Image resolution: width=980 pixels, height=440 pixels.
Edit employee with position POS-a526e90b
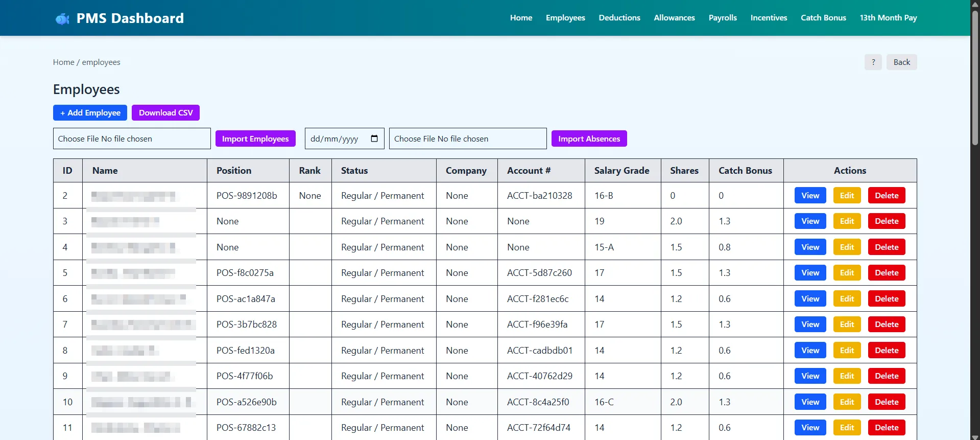point(847,402)
